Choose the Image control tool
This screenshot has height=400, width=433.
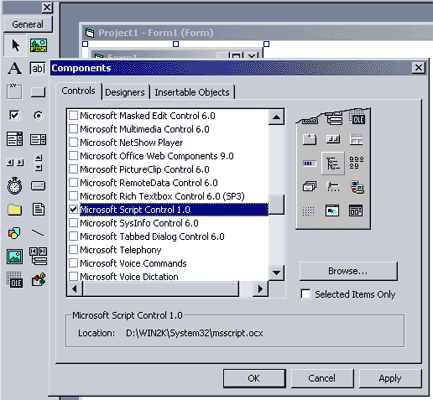point(15,257)
